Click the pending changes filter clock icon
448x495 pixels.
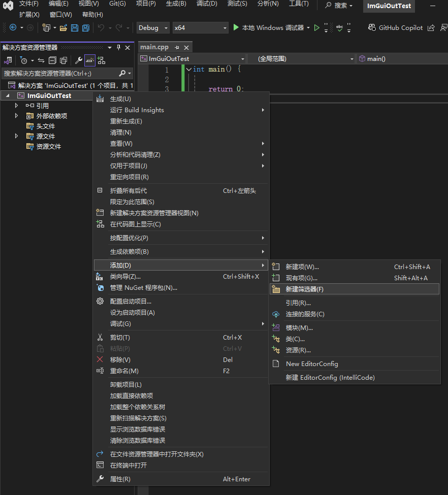point(24,60)
